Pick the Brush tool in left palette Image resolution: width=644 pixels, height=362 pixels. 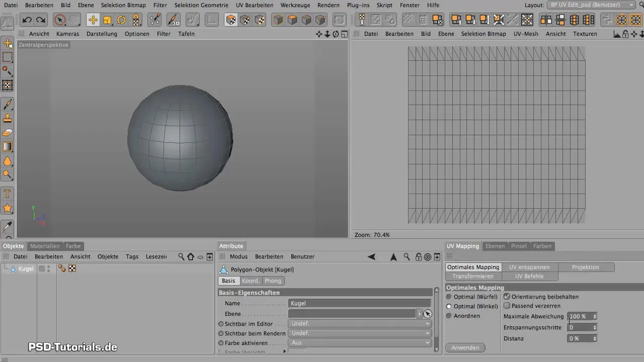8,104
